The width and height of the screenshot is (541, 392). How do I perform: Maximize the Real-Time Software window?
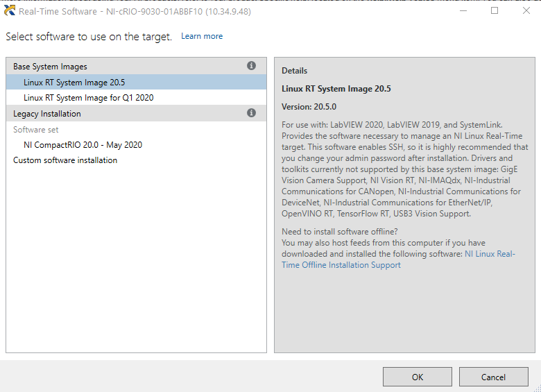495,11
